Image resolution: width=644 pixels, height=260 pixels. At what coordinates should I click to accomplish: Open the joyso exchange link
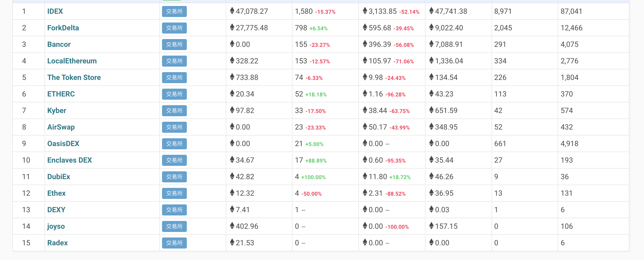coord(56,226)
